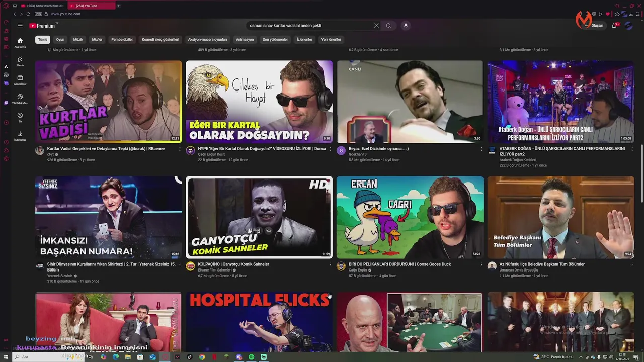Screen dimensions: 644x362
Task: Open YouTube Music sidebar entry
Action: click(20, 99)
